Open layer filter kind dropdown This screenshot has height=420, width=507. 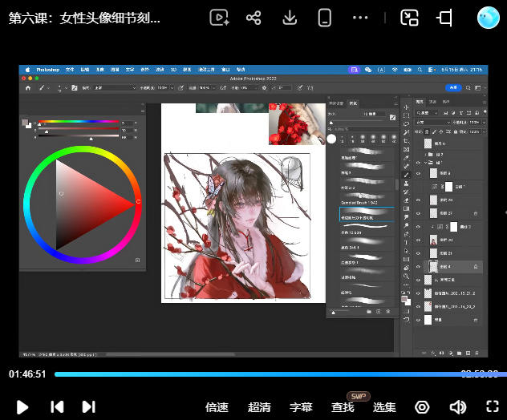[x=427, y=113]
